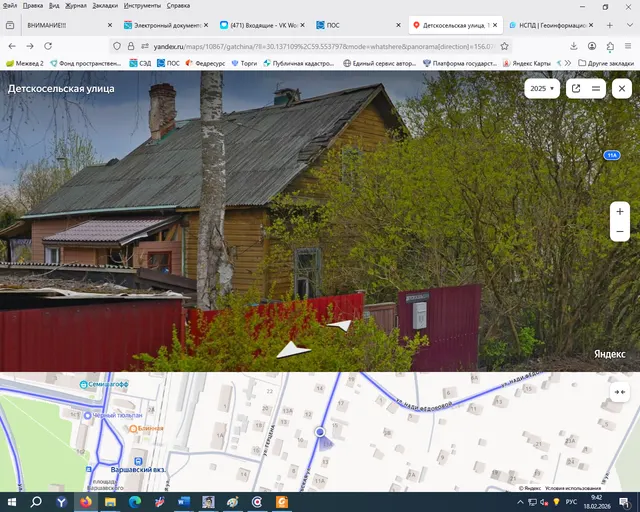Open the Справка menu
Viewport: 640px width, 512px height.
coord(178,6)
